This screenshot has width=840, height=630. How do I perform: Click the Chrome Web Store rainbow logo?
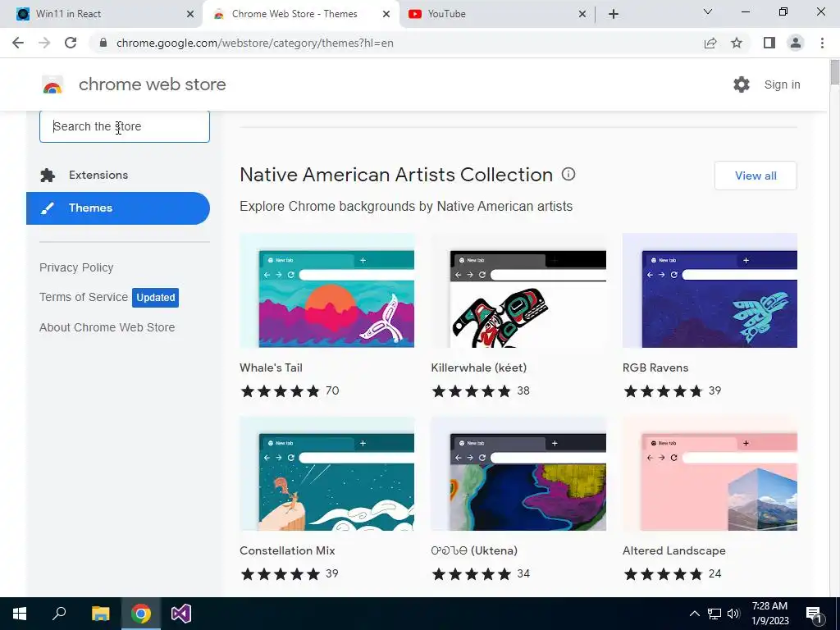coord(52,84)
